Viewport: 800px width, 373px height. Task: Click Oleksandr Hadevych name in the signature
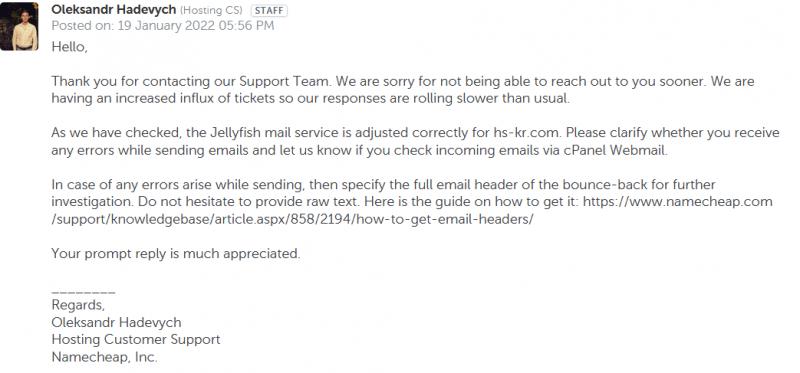pyautogui.click(x=116, y=322)
